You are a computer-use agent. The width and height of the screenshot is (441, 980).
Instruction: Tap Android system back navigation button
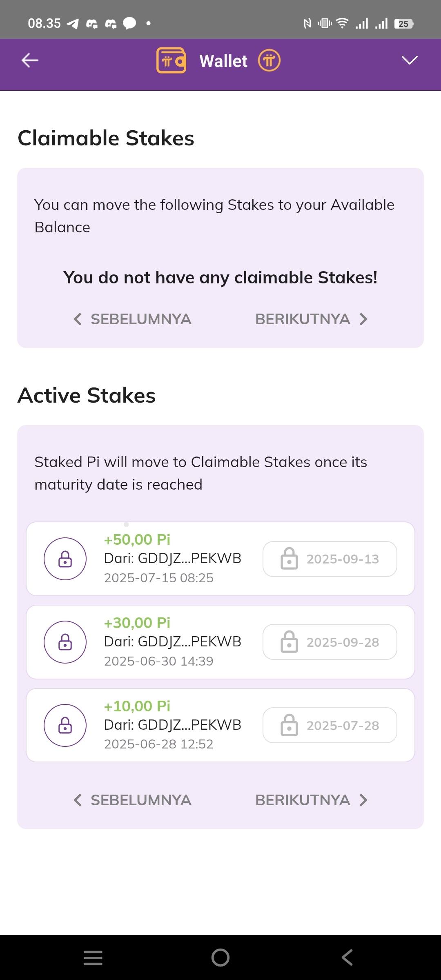click(x=347, y=958)
